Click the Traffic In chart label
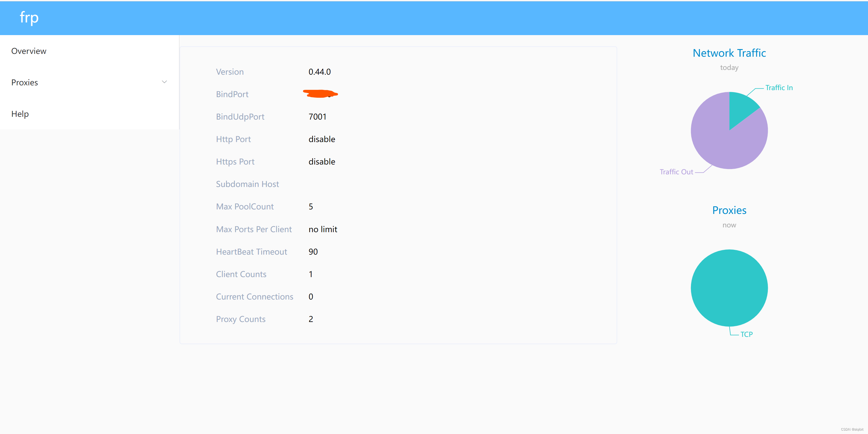The width and height of the screenshot is (868, 434). pyautogui.click(x=779, y=88)
